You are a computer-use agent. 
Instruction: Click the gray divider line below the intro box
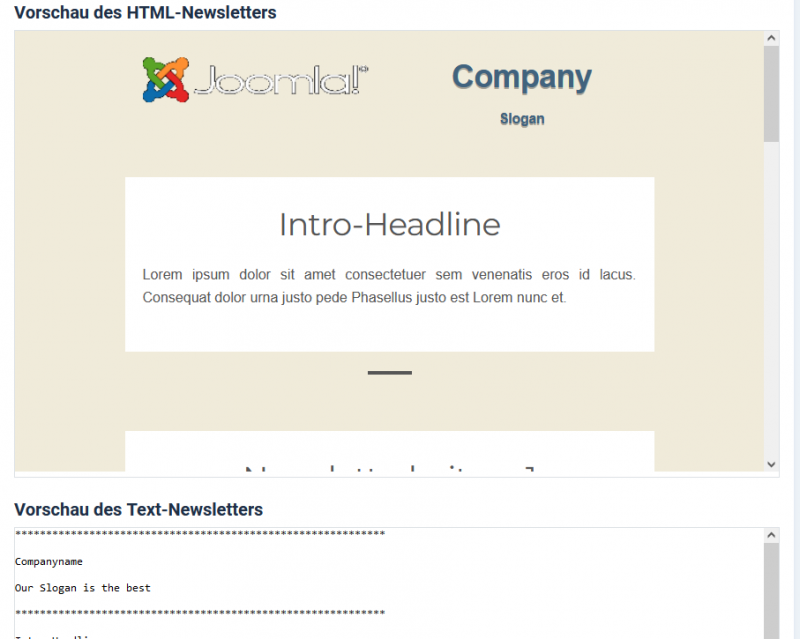point(389,373)
